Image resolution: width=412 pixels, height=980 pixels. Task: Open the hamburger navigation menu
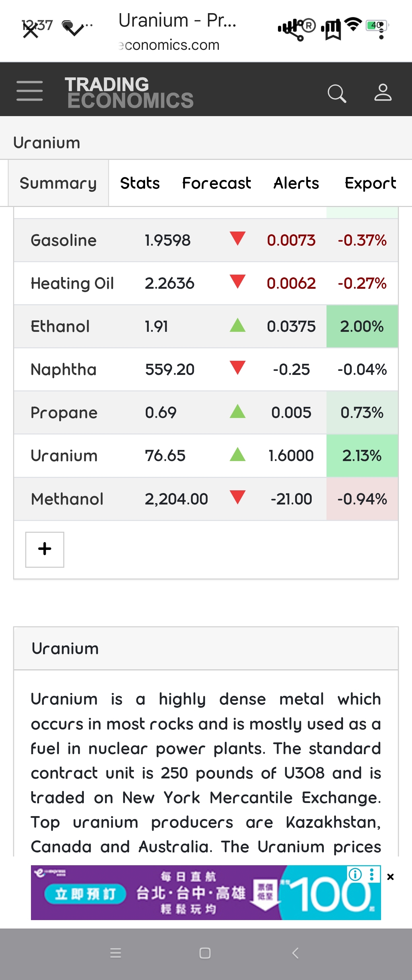(30, 91)
